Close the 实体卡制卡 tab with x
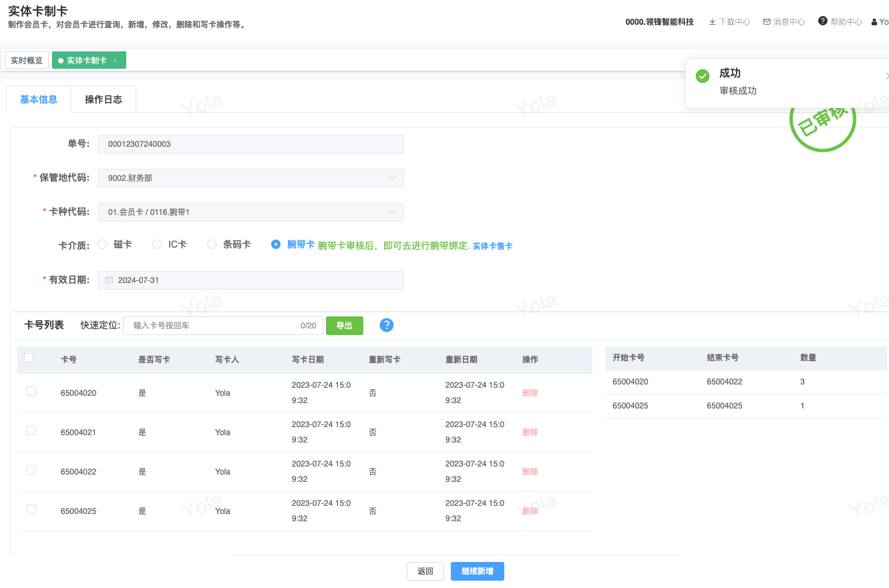 (x=115, y=61)
